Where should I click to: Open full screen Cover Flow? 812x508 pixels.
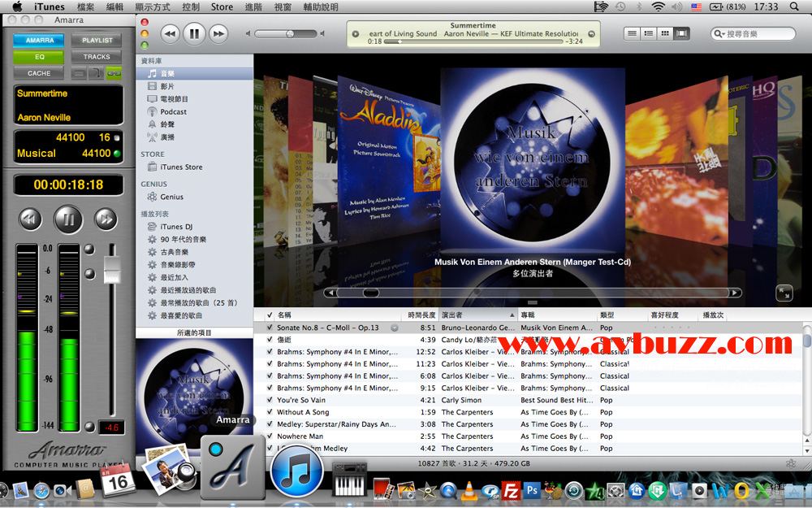click(784, 293)
